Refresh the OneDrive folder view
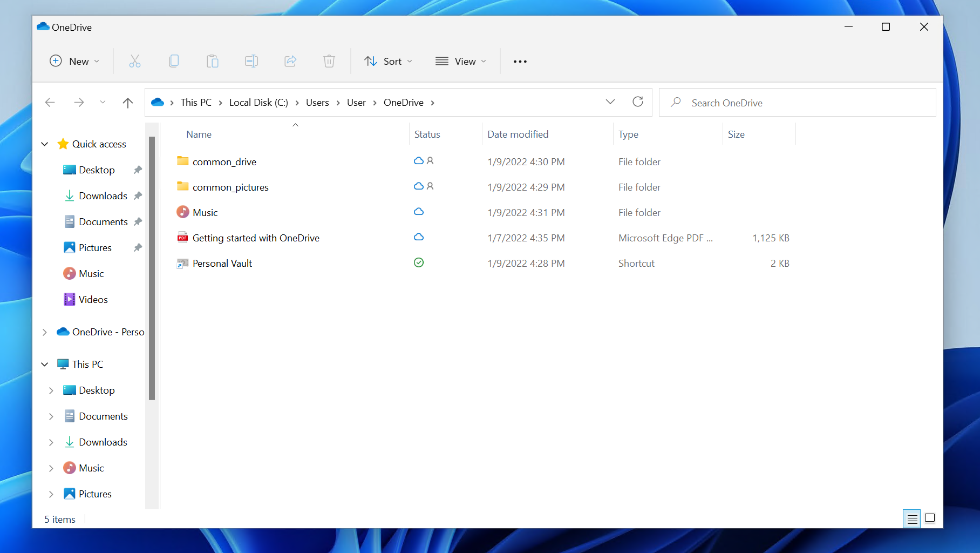The width and height of the screenshot is (980, 553). pos(638,102)
